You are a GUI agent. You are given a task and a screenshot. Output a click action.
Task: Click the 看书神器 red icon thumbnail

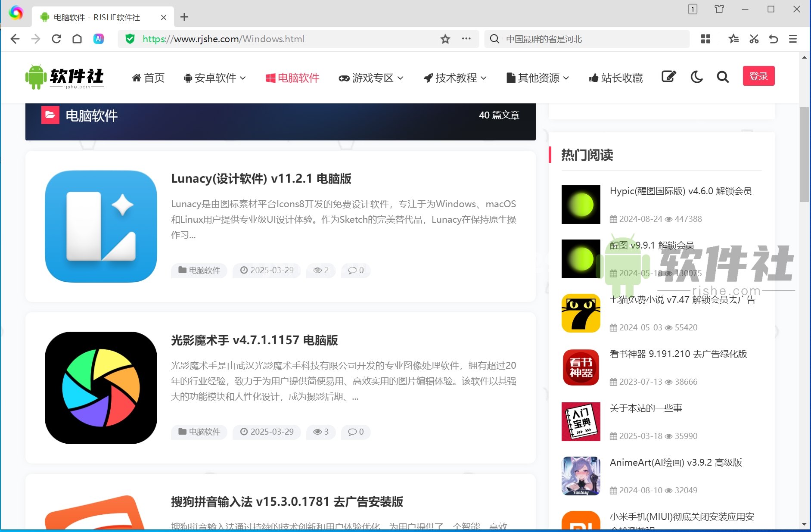point(581,367)
